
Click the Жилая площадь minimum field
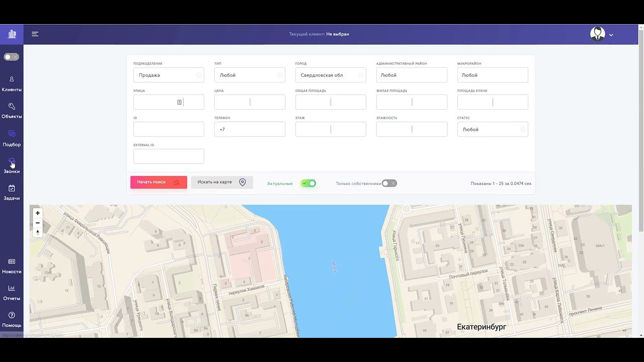pyautogui.click(x=394, y=102)
